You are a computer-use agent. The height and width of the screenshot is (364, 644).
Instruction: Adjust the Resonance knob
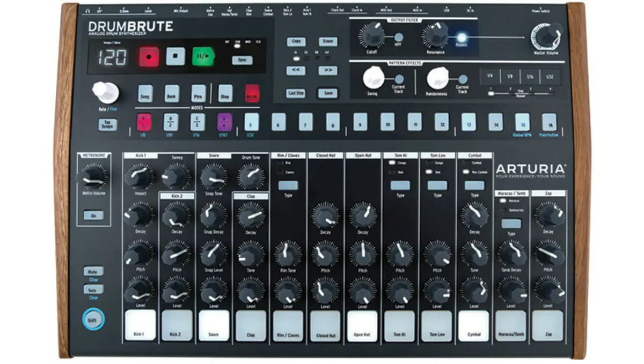(435, 36)
